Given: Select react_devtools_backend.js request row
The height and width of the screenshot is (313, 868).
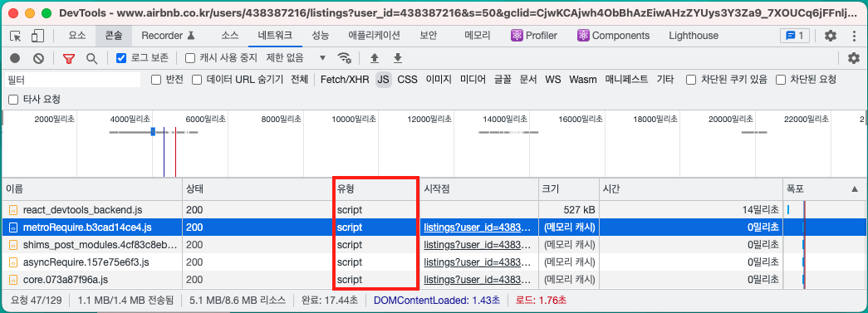Looking at the screenshot, I should click(434, 210).
